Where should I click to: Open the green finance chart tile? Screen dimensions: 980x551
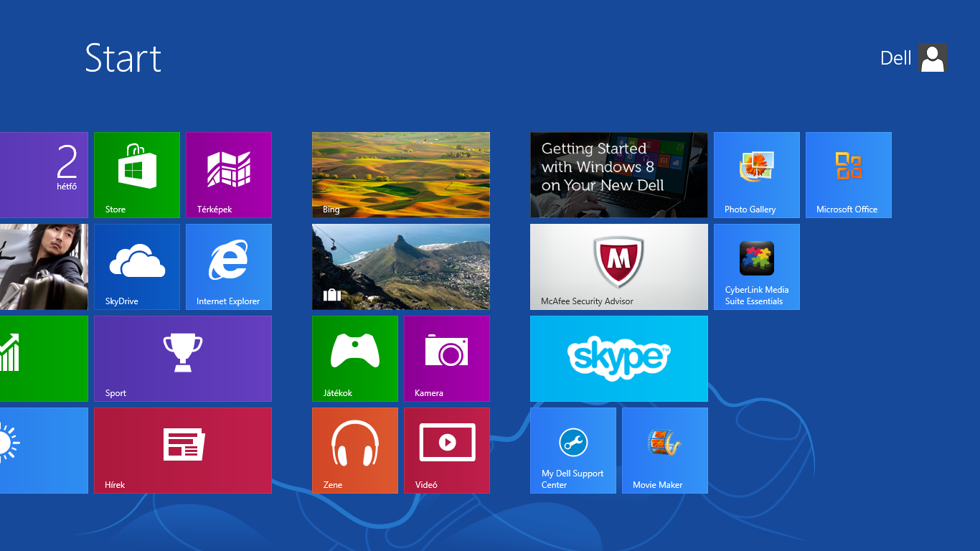click(44, 359)
